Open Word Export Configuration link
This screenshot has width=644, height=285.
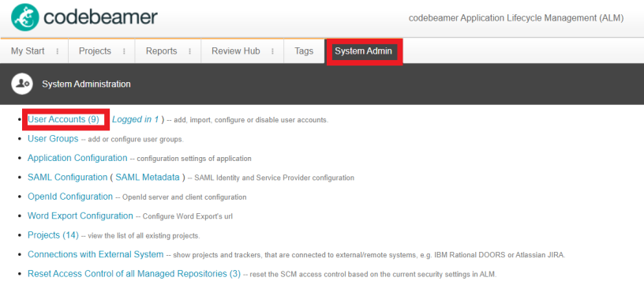click(80, 216)
